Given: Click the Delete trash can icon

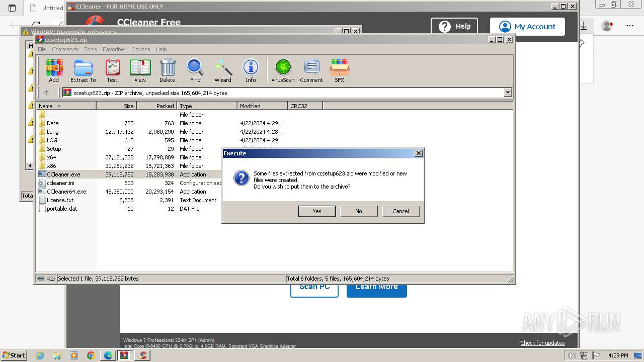Looking at the screenshot, I should 168,71.
